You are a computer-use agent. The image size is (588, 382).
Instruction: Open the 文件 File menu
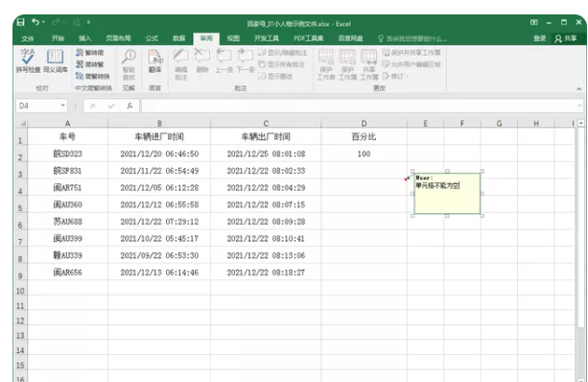pyautogui.click(x=28, y=38)
